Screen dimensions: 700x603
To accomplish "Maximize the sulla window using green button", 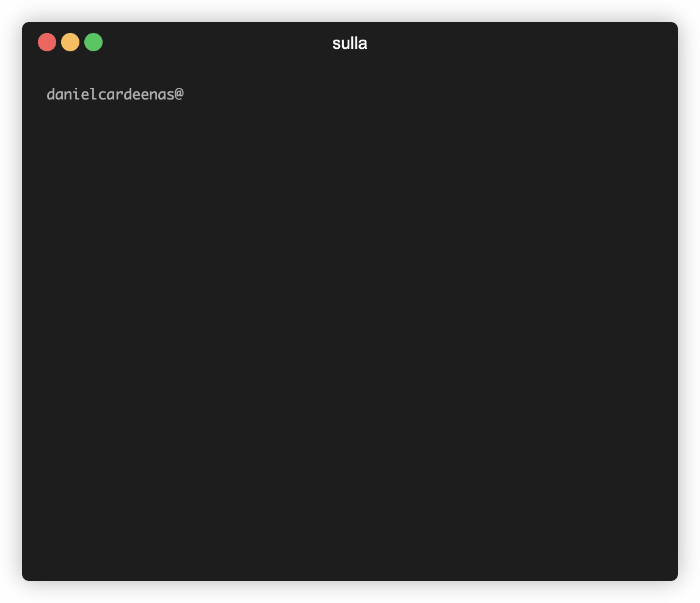I will tap(93, 42).
